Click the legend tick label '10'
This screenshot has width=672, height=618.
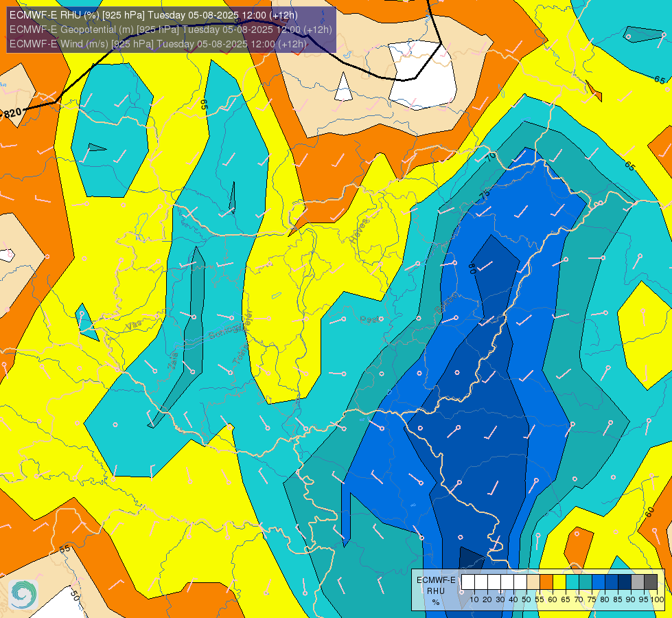[474, 599]
